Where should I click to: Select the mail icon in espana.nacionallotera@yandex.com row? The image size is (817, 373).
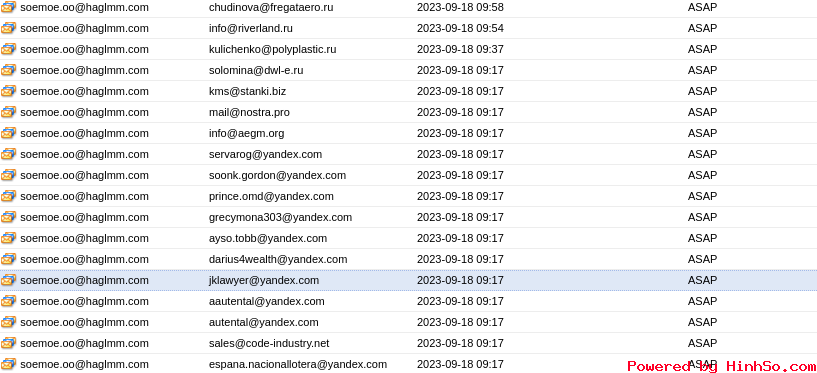(x=8, y=364)
